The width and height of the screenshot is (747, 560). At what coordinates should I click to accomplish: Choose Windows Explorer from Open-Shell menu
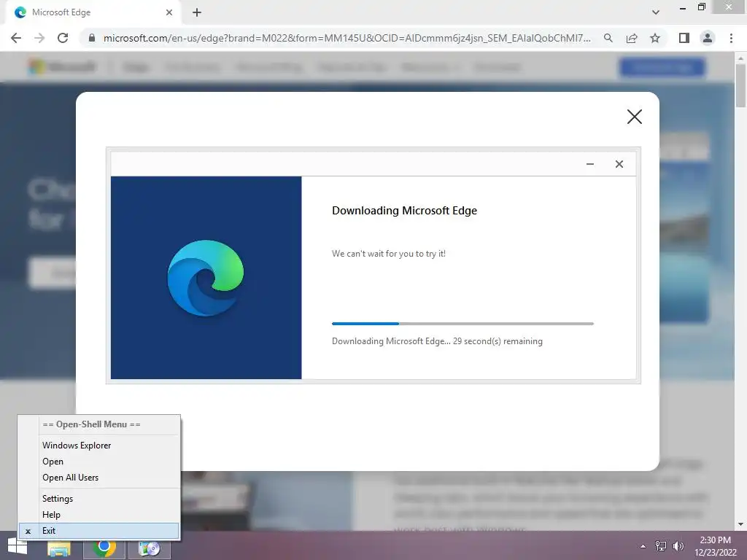coord(99,446)
